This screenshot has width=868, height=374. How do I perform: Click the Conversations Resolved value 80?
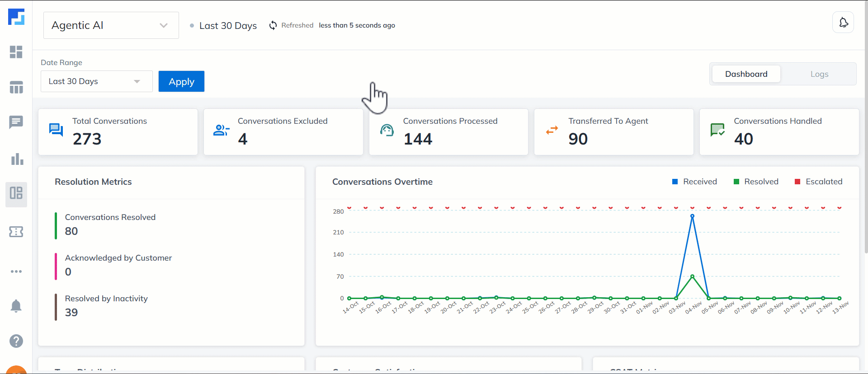(x=71, y=231)
